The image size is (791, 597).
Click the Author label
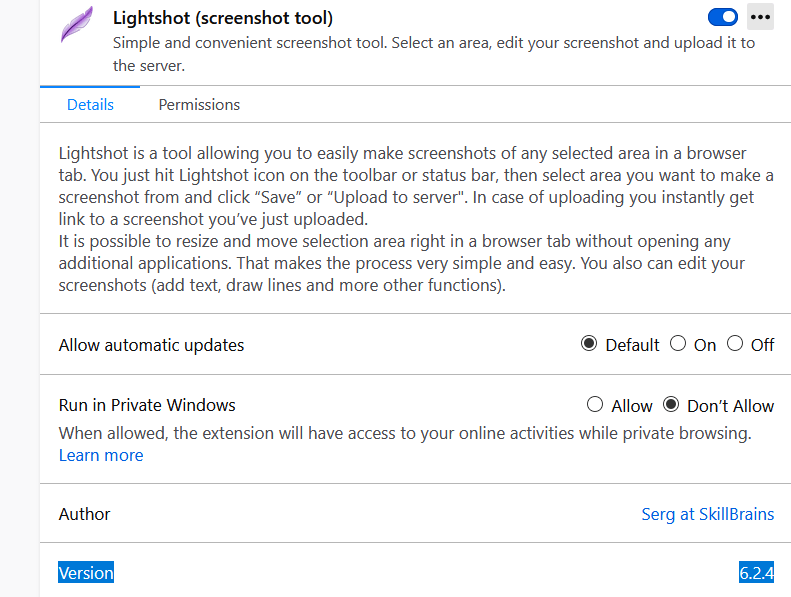point(84,514)
